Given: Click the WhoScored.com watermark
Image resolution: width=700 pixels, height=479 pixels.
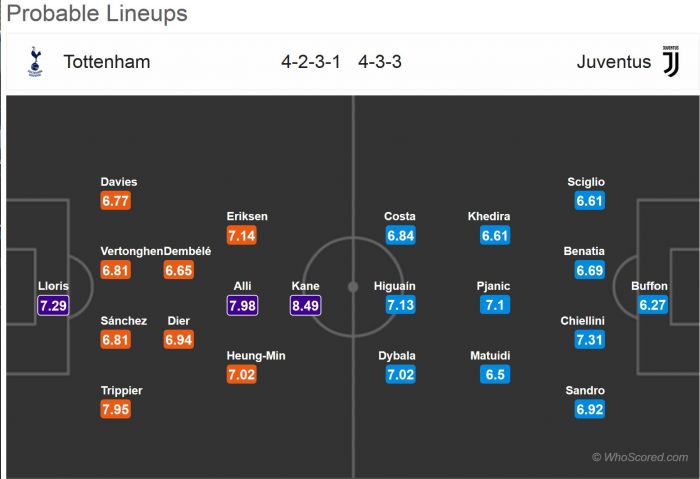Looking at the screenshot, I should tap(640, 457).
